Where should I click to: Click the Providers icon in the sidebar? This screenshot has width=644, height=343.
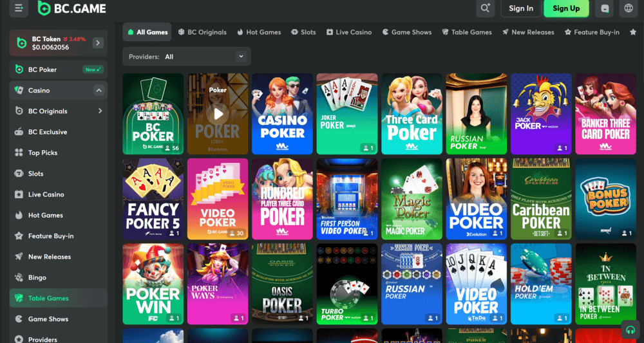19,339
